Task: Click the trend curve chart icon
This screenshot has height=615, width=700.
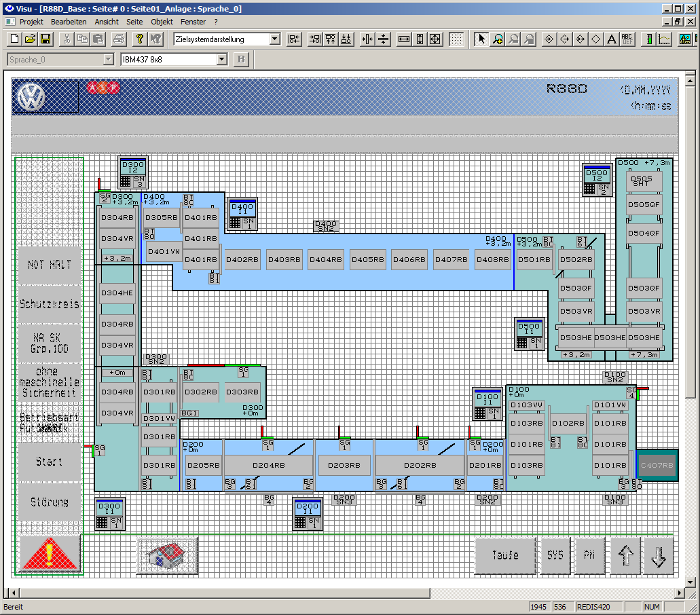Action: coord(665,39)
